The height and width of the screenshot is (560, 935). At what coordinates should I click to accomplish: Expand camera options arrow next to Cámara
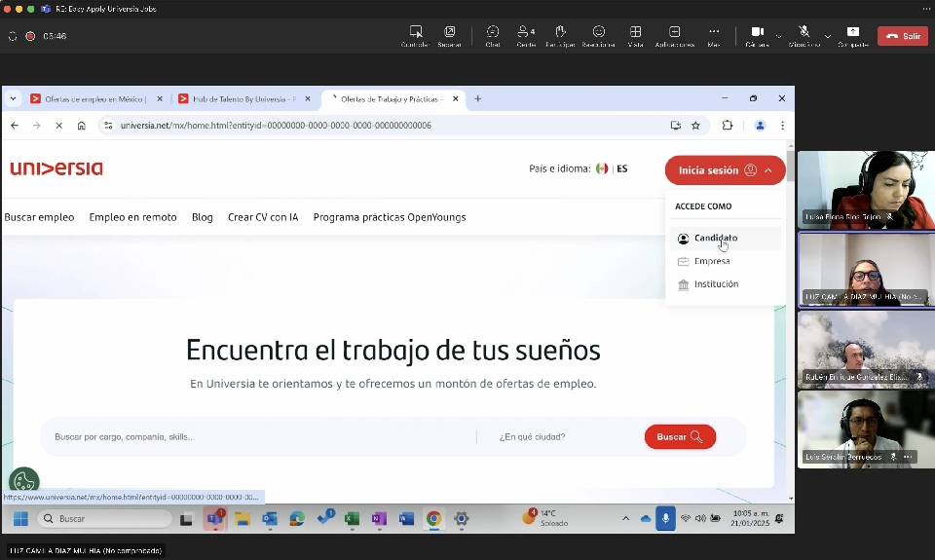click(x=779, y=36)
